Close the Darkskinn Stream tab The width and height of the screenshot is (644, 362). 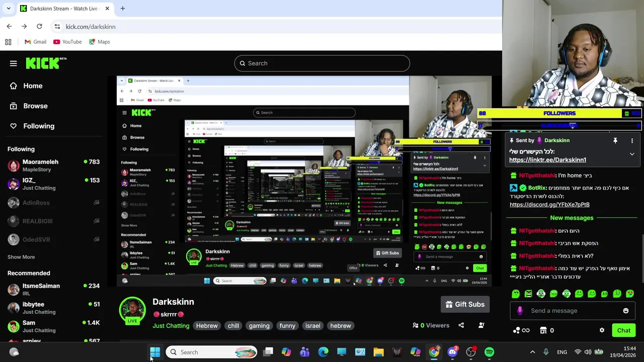pos(107,9)
